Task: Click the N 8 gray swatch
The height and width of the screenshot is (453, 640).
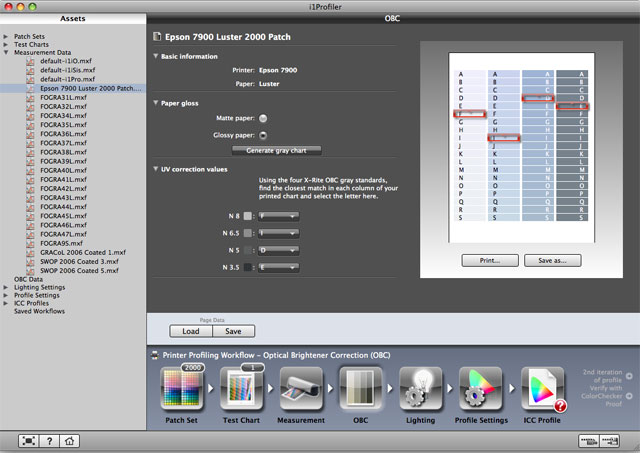Action: point(247,216)
